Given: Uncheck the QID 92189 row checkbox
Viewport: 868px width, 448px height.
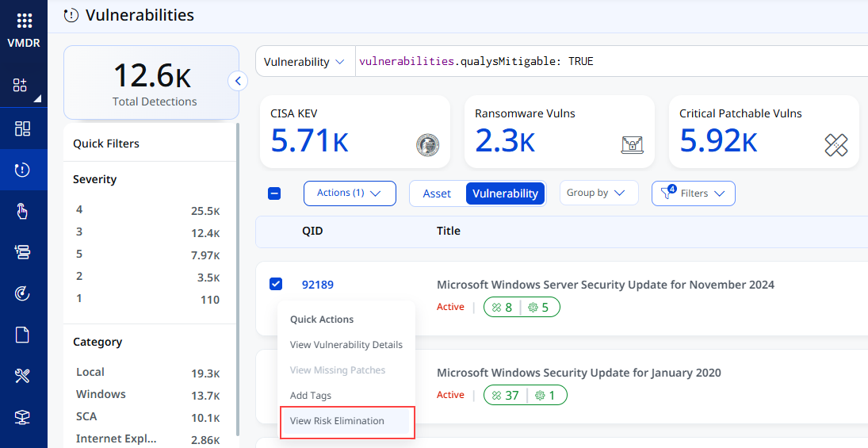Looking at the screenshot, I should [x=276, y=284].
